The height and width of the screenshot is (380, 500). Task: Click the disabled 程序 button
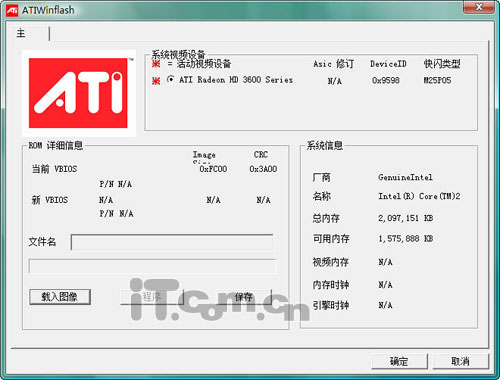point(152,297)
